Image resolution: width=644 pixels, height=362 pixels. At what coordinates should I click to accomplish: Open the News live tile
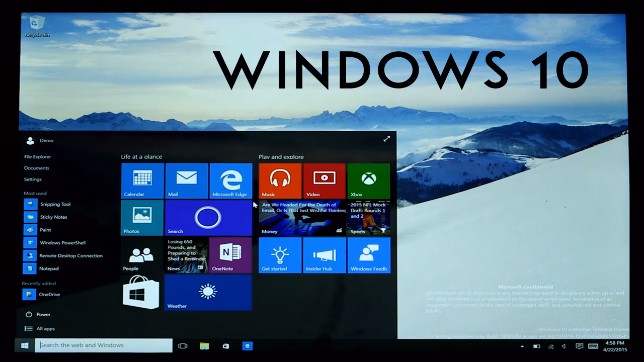click(x=186, y=255)
